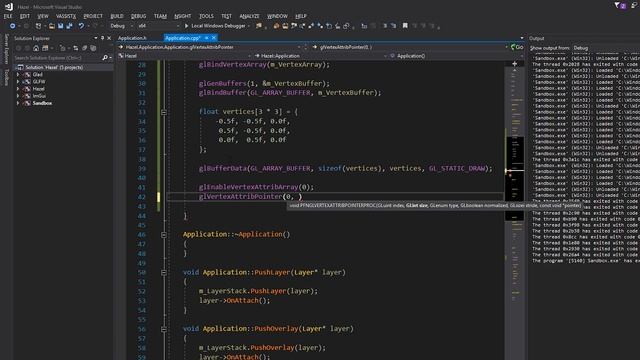640x360 pixels.
Task: Open the VASSISTX menu
Action: pyautogui.click(x=66, y=16)
